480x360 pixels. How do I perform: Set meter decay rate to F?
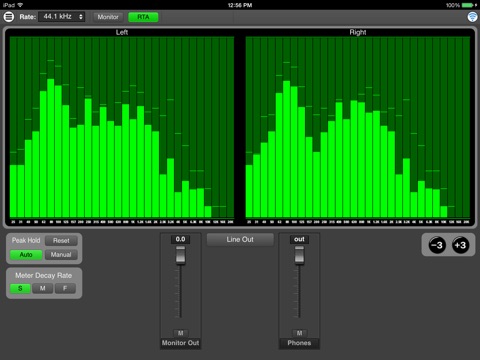[x=65, y=288]
